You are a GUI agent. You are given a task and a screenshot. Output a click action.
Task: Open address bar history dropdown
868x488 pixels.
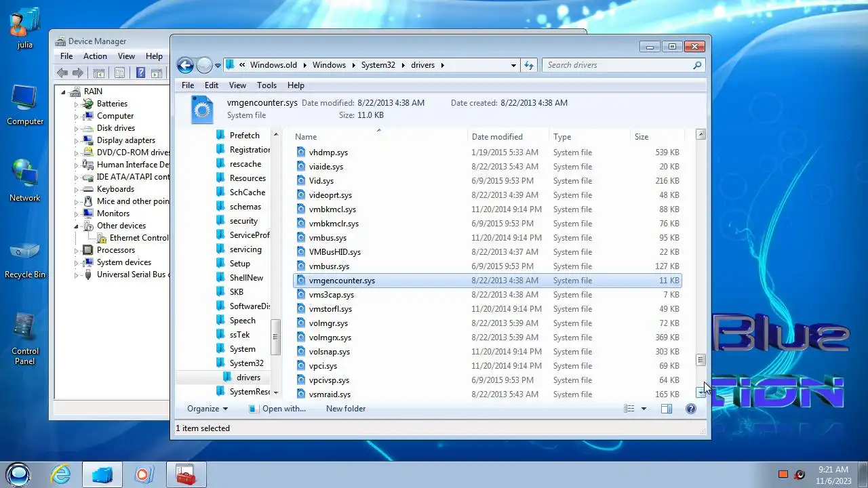(513, 65)
